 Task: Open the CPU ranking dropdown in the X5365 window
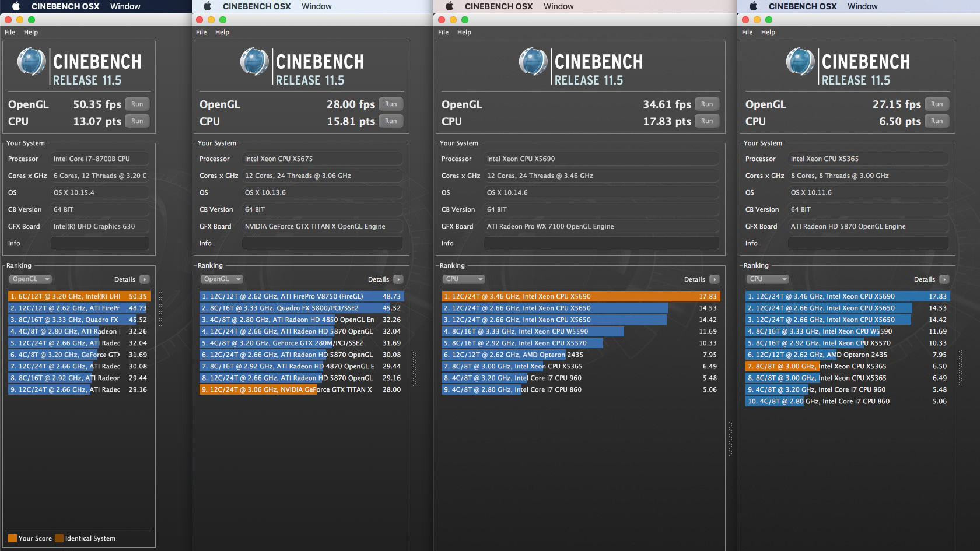click(x=768, y=279)
